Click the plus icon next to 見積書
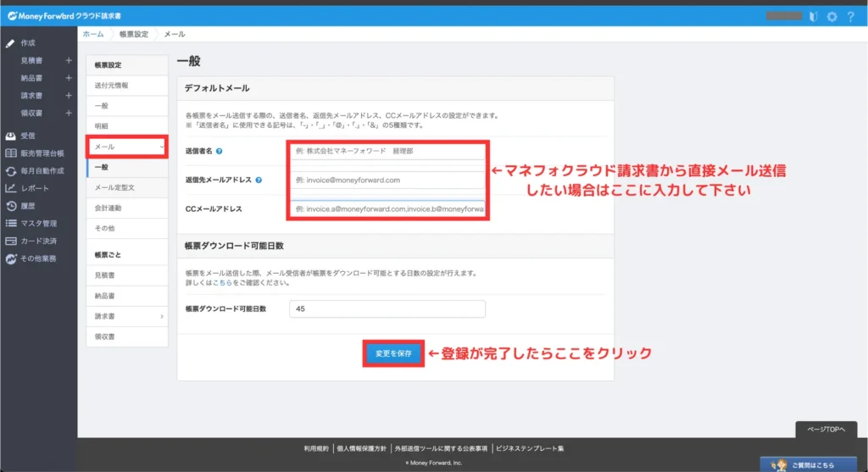The image size is (868, 472). [69, 60]
